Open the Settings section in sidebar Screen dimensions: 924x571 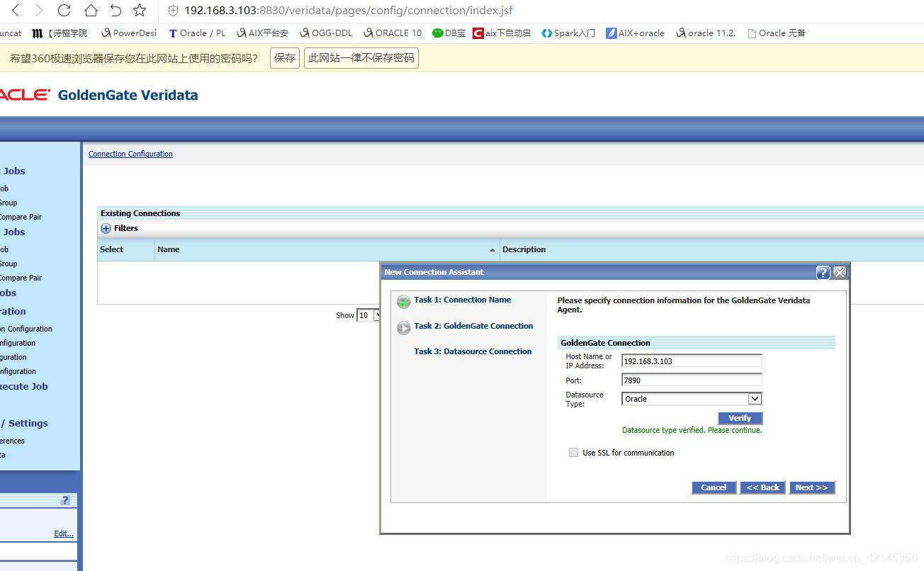tap(24, 423)
